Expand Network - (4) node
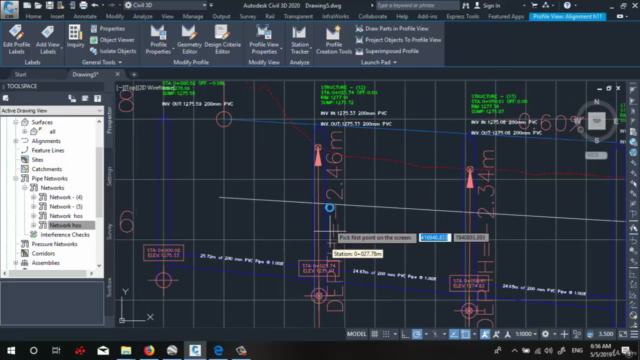The width and height of the screenshot is (640, 360). click(33, 197)
